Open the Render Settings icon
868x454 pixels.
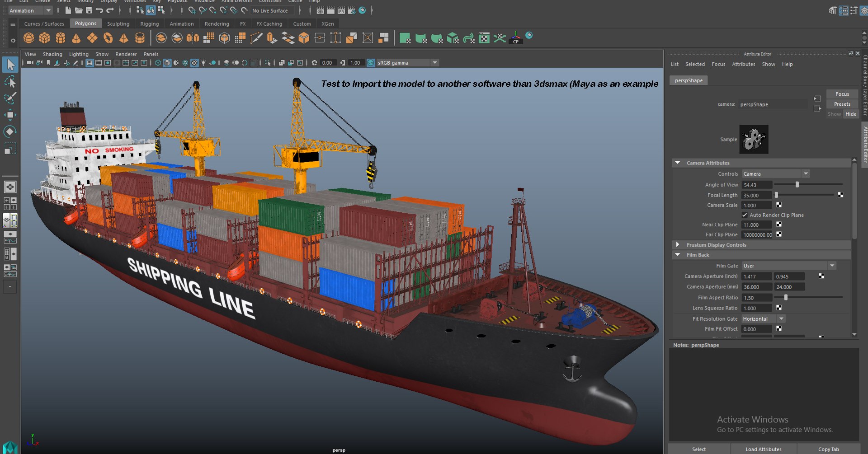(352, 10)
